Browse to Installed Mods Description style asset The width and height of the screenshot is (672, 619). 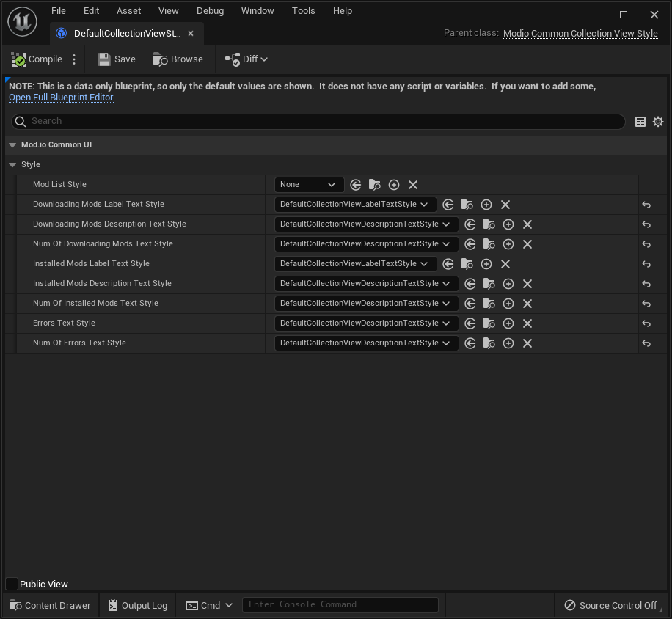[489, 284]
